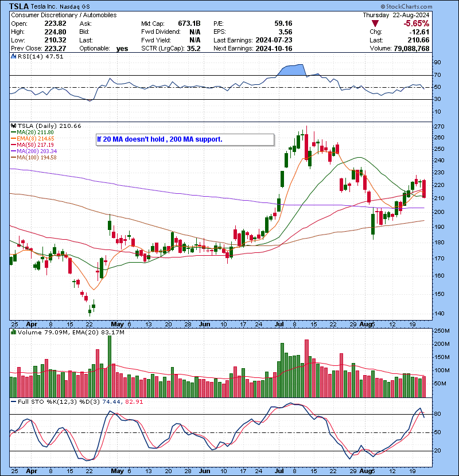This screenshot has height=476, width=459.
Task: Click the Chg -12.61 value
Action: pyautogui.click(x=419, y=32)
